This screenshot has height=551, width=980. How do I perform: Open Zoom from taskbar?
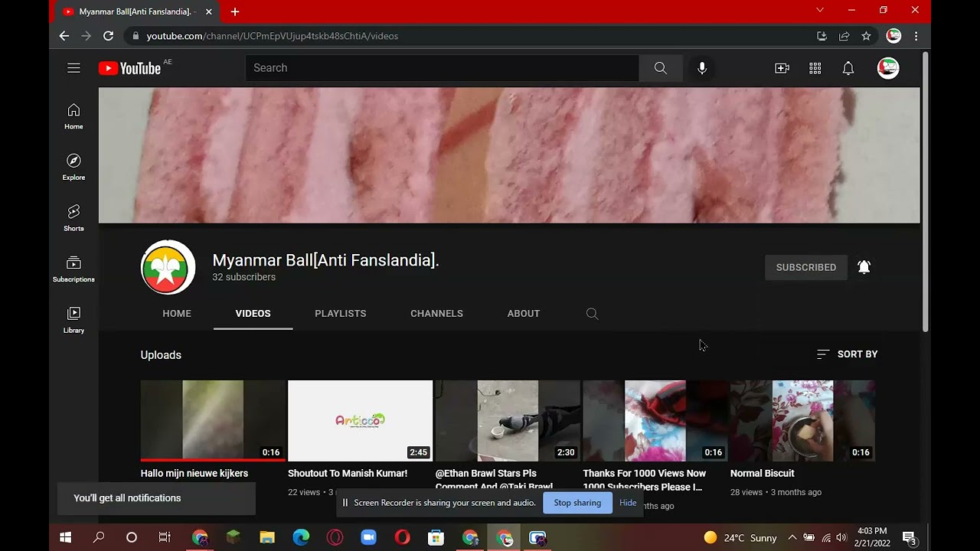[368, 538]
